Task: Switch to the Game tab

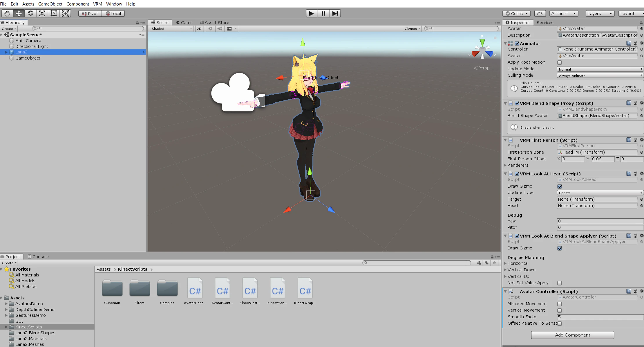Action: click(x=184, y=22)
